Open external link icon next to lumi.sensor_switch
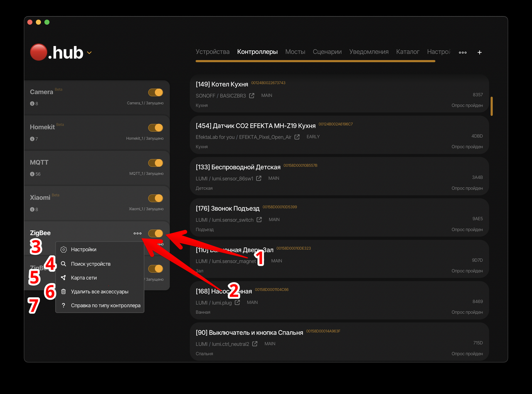Image resolution: width=532 pixels, height=394 pixels. tap(259, 220)
